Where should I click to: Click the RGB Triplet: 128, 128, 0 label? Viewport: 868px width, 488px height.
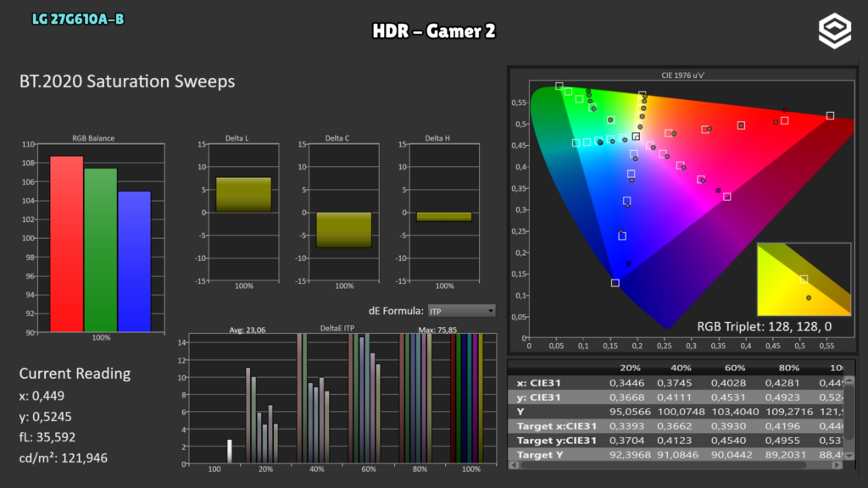pos(764,326)
